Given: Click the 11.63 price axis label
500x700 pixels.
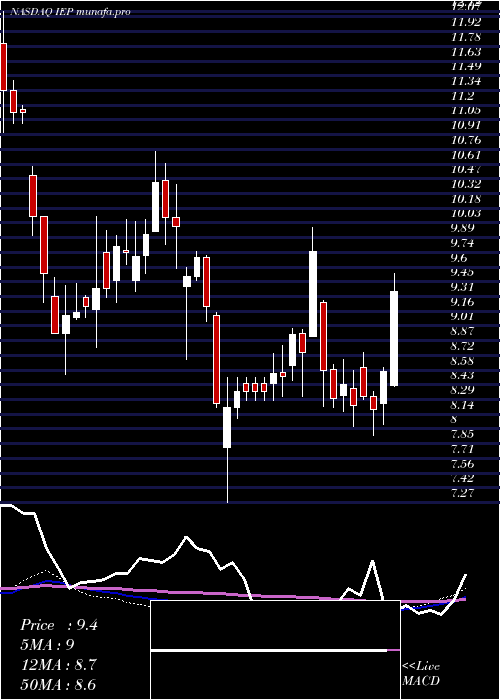Looking at the screenshot, I should click(466, 52).
